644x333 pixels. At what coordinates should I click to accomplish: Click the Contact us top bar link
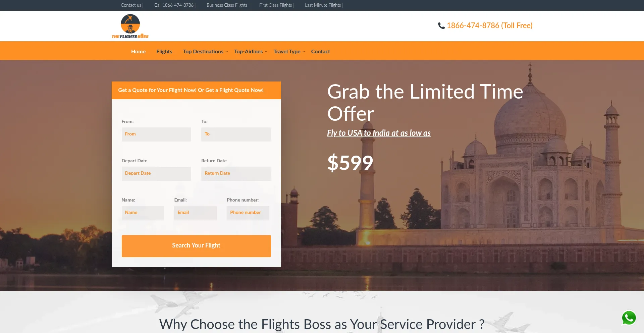point(131,5)
